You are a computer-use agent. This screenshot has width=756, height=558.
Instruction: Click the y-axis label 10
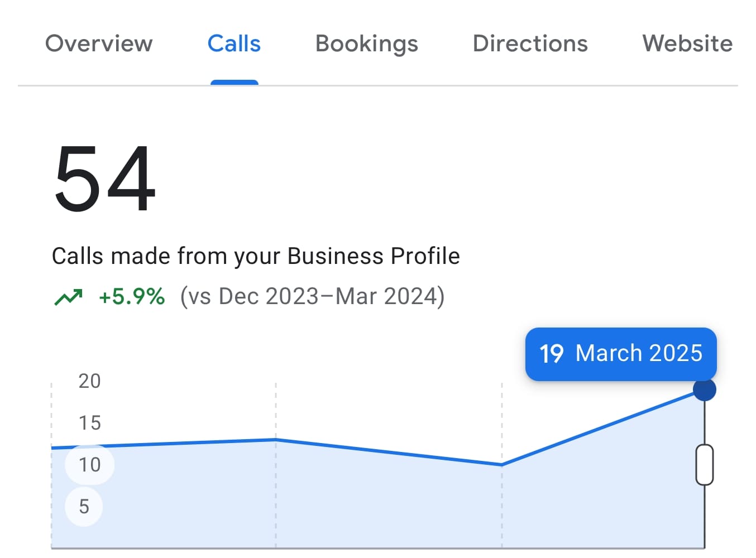[89, 465]
